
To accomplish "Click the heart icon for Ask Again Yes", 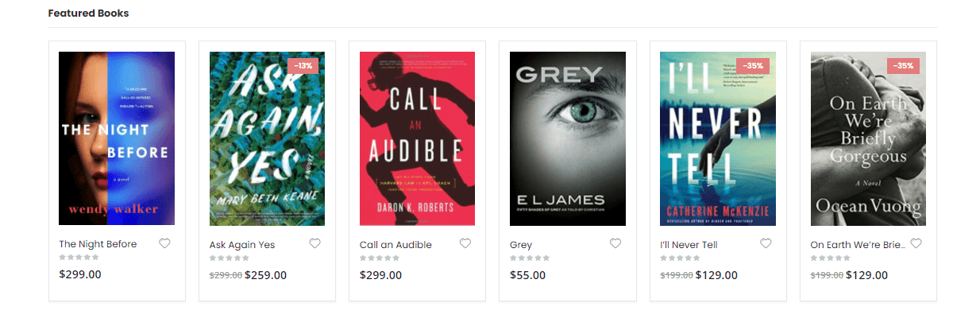I will click(x=314, y=243).
